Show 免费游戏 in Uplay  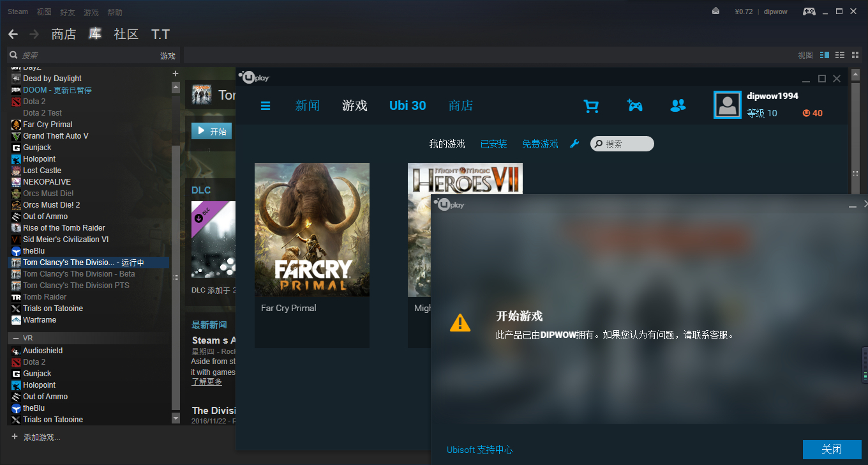540,144
